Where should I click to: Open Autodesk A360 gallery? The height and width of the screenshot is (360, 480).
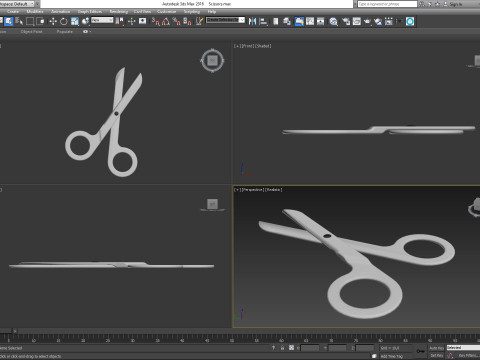click(x=389, y=22)
